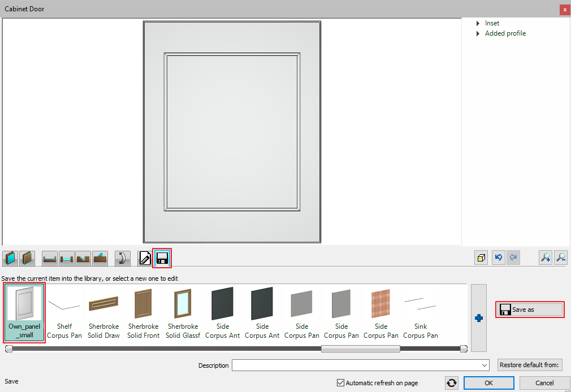
Task: Click Restore default from button
Action: point(529,365)
